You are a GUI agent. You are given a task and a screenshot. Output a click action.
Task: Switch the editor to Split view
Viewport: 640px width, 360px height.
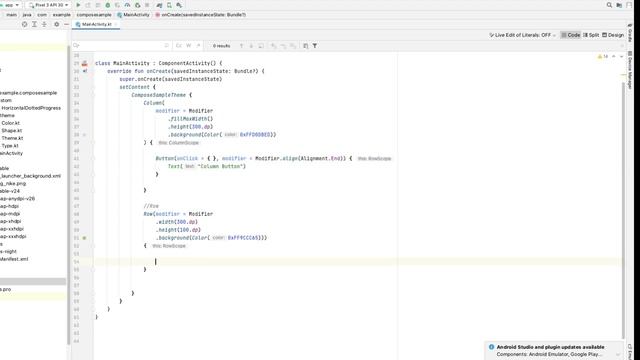[x=591, y=35]
